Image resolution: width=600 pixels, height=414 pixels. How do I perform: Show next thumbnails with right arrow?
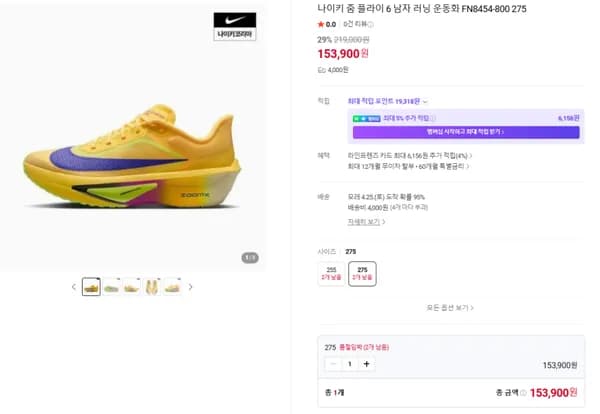[191, 287]
